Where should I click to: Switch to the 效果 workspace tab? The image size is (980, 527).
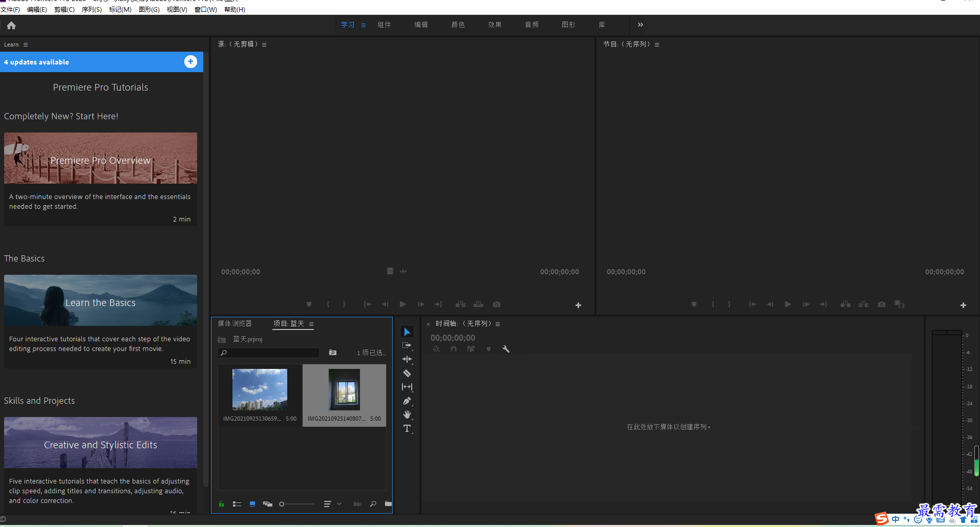[x=495, y=25]
